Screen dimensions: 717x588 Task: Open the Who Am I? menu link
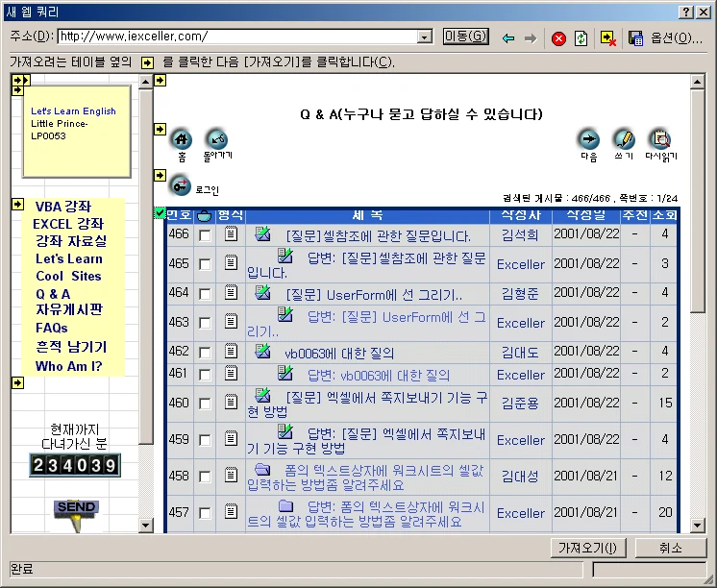click(69, 366)
